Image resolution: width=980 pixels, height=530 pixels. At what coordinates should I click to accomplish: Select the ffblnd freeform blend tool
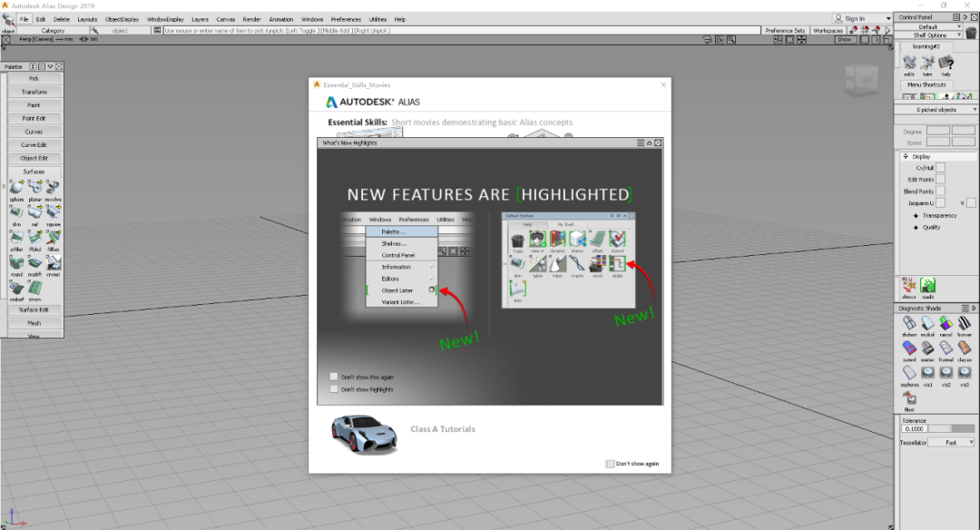(x=35, y=238)
